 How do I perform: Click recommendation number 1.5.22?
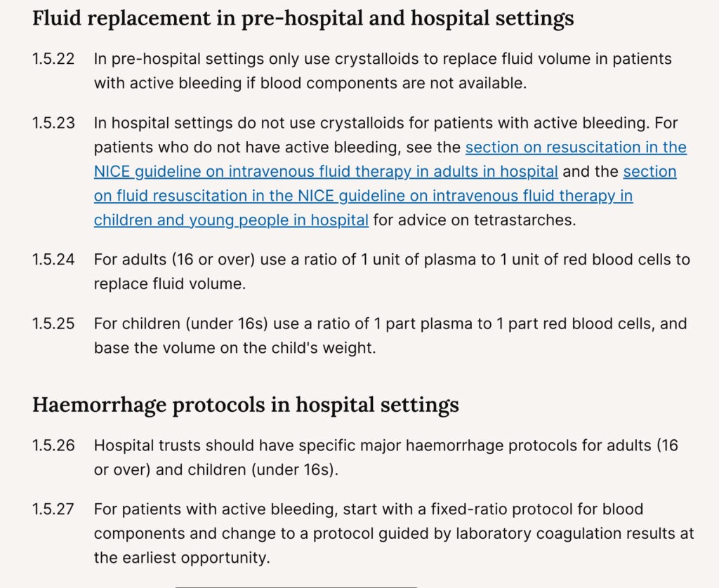click(x=53, y=59)
